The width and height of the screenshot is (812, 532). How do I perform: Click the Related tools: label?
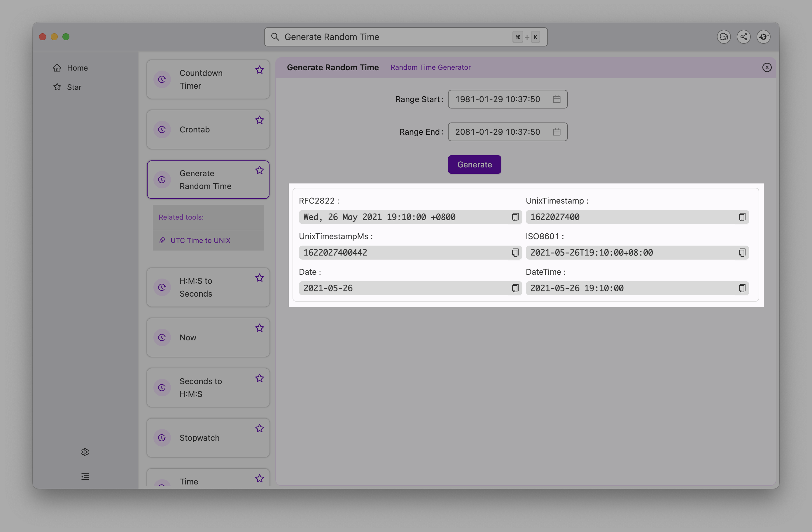181,217
